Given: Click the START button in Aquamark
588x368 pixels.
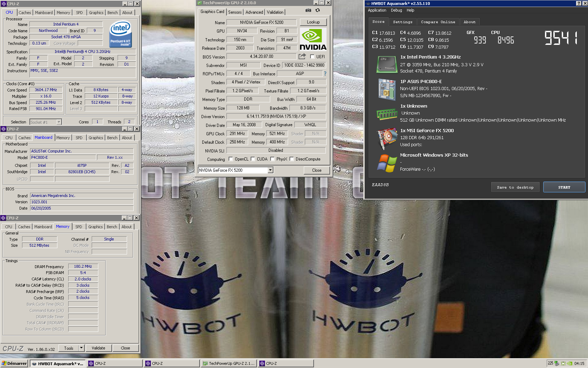Looking at the screenshot, I should pyautogui.click(x=564, y=187).
